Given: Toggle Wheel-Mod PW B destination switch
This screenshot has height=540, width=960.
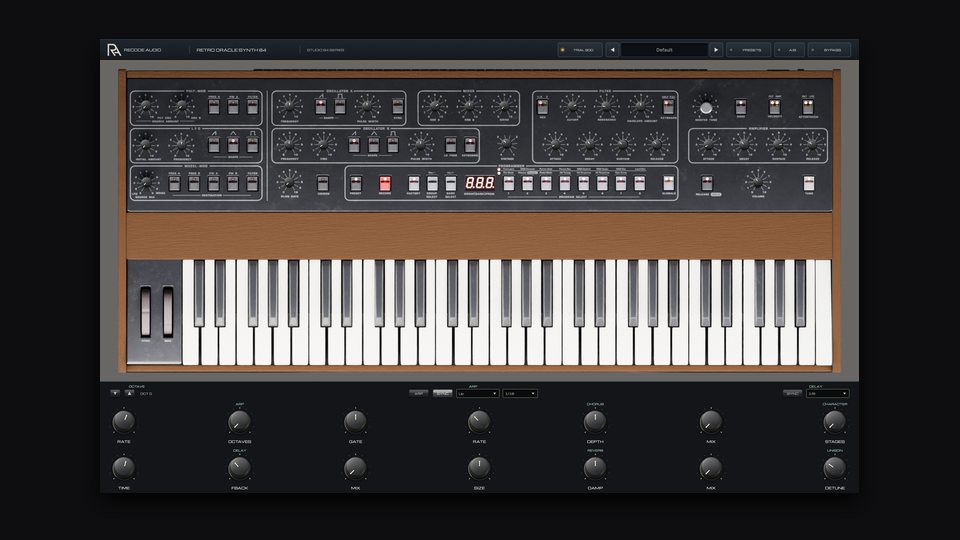Looking at the screenshot, I should tap(233, 183).
